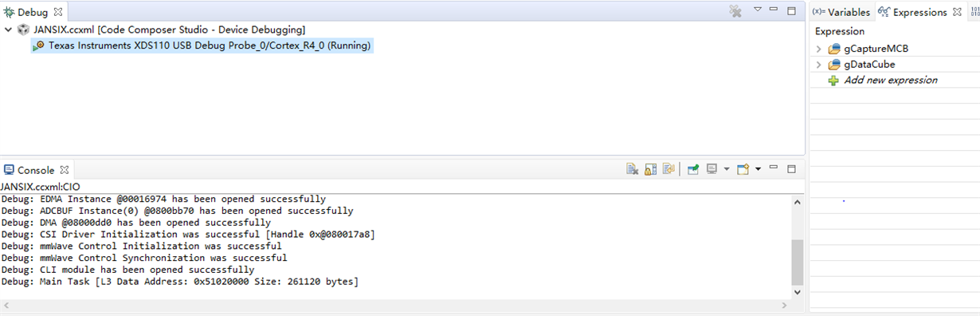Screen dimensions: 980x316
Task: Click the EDMA Instance opened log line
Action: click(163, 199)
